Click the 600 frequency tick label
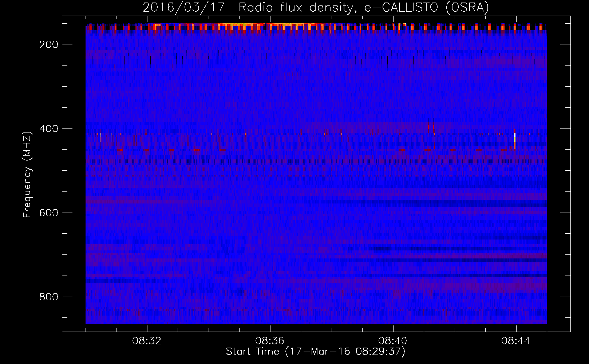Screen dimensions: 589x364 pos(48,213)
